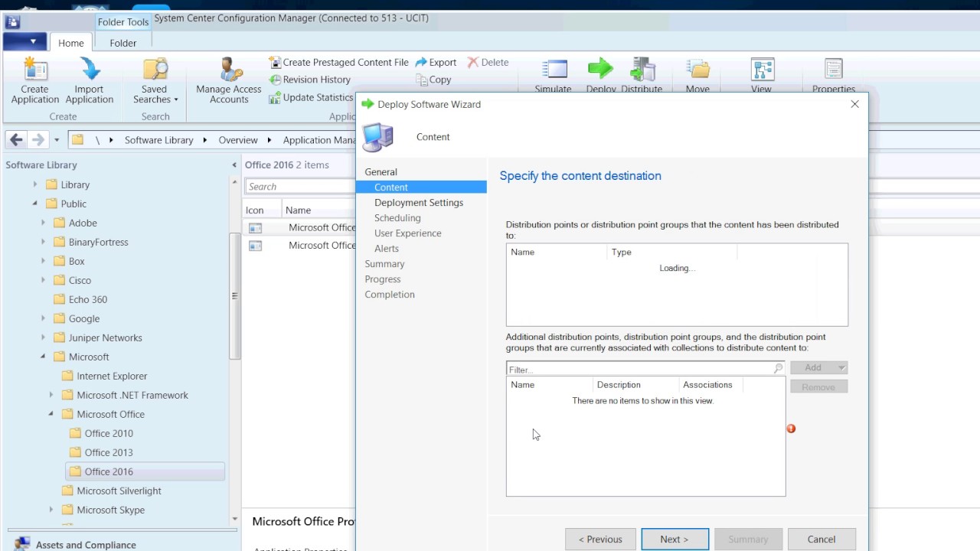Image resolution: width=980 pixels, height=551 pixels.
Task: Open Properties from the ribbon
Action: click(x=834, y=75)
